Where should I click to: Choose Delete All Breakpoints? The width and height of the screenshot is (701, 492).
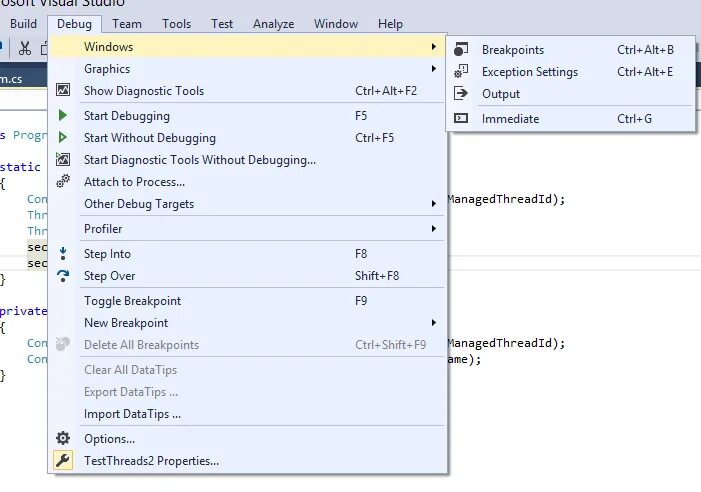(x=247, y=345)
